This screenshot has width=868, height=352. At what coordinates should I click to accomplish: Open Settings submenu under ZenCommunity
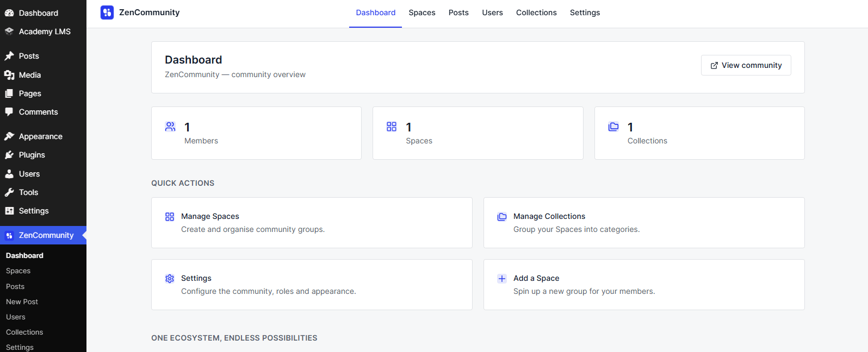(x=20, y=347)
